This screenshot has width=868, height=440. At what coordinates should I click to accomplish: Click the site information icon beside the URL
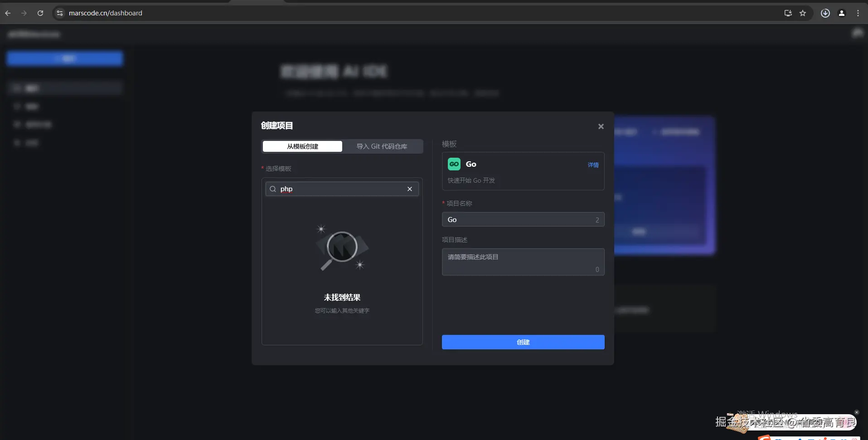point(59,13)
